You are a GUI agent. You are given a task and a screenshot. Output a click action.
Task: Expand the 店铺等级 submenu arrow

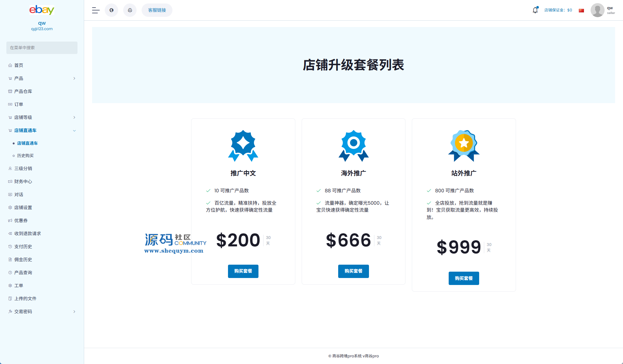coord(74,117)
